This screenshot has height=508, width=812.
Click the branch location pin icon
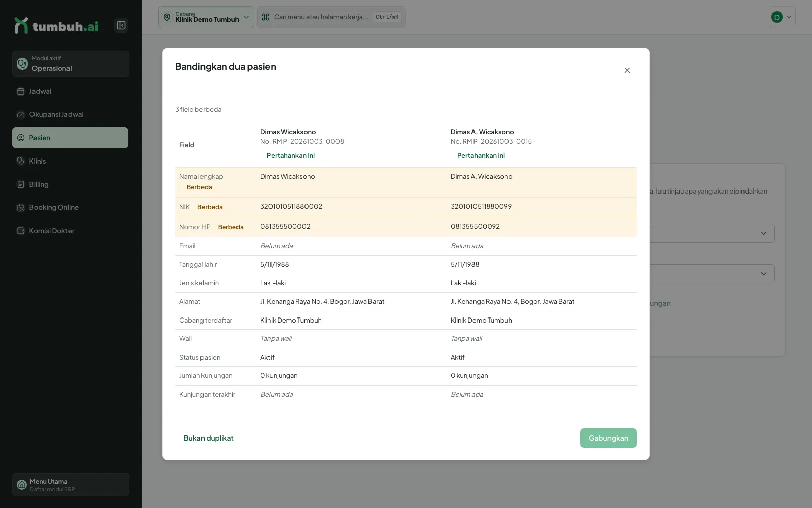click(x=167, y=17)
